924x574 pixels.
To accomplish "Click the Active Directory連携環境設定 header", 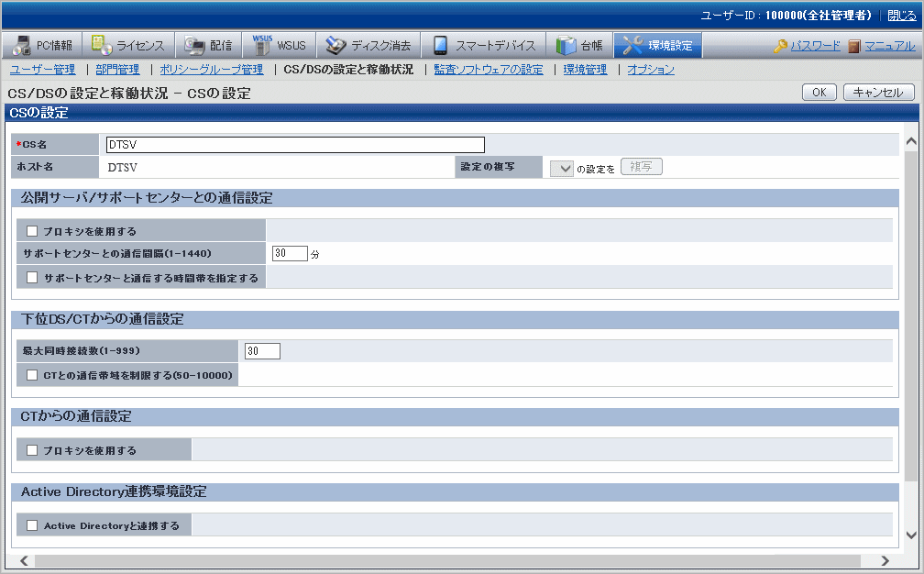I will click(x=455, y=492).
